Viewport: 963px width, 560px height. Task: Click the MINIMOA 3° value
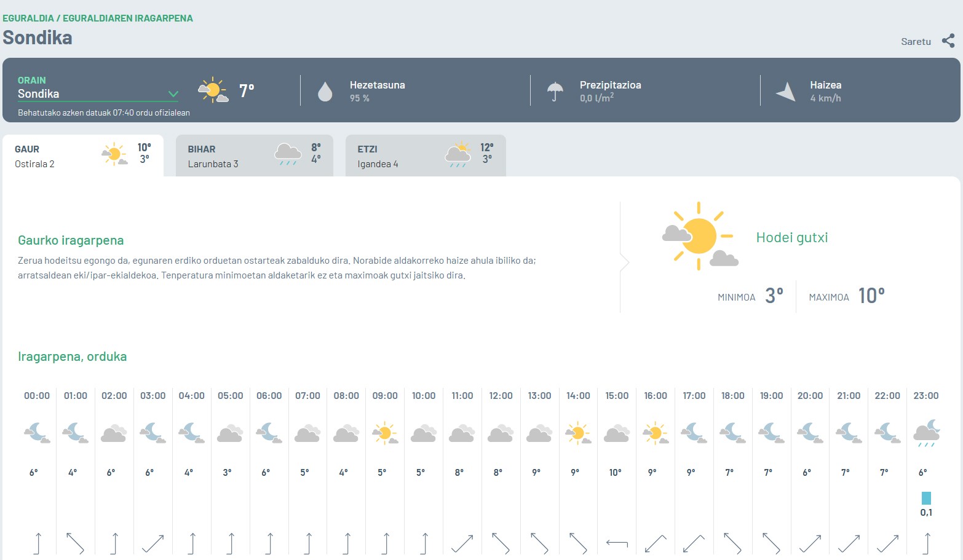[774, 296]
